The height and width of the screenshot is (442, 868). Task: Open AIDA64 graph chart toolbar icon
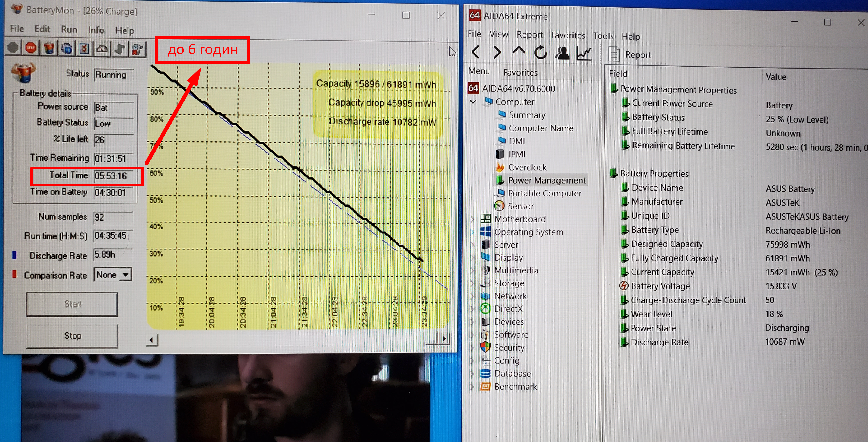coord(584,53)
